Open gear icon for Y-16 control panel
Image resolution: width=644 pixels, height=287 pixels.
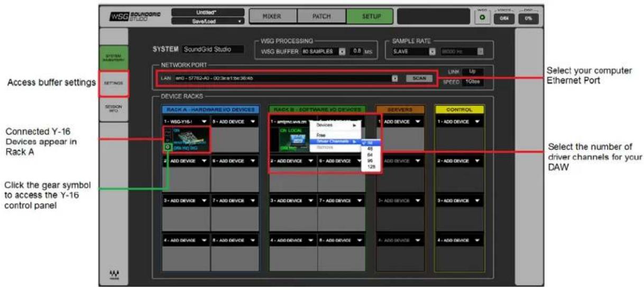point(168,146)
